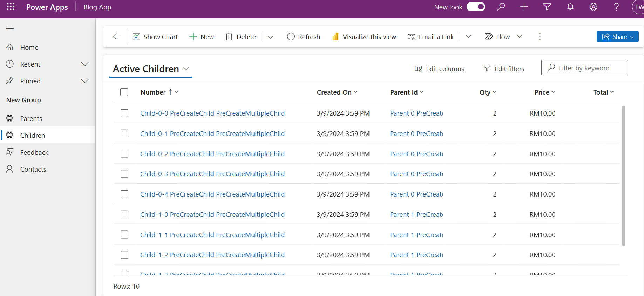644x296 pixels.
Task: Click the Show Chart icon
Action: (x=136, y=37)
